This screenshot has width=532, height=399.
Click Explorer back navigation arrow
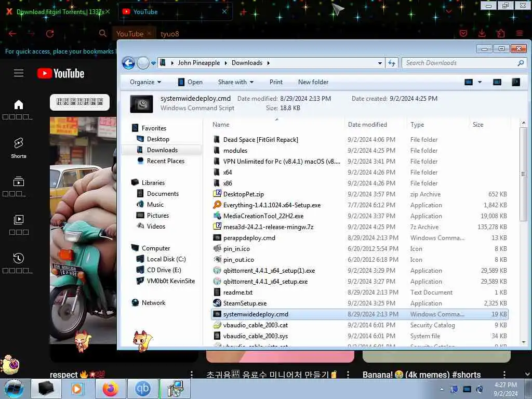point(129,63)
